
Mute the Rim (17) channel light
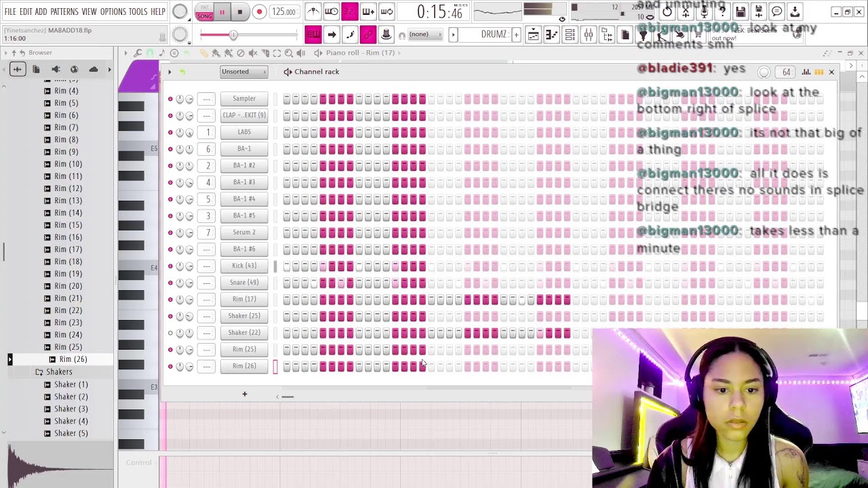170,300
